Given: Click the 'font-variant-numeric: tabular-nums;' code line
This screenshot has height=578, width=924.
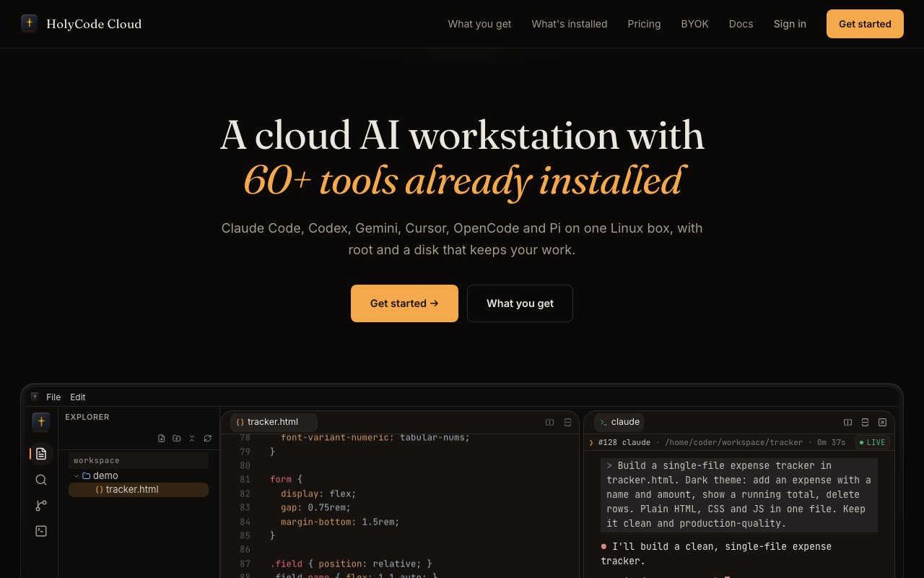Looking at the screenshot, I should coord(375,438).
